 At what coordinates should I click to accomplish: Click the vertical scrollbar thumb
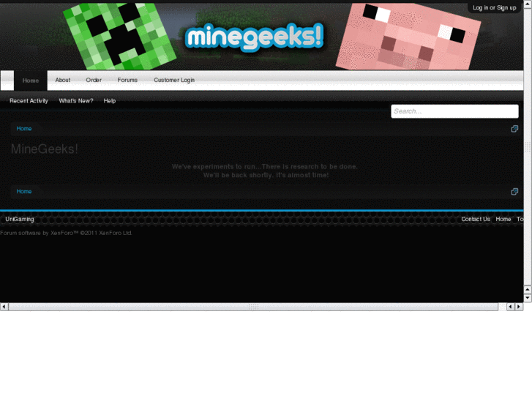tap(528, 146)
